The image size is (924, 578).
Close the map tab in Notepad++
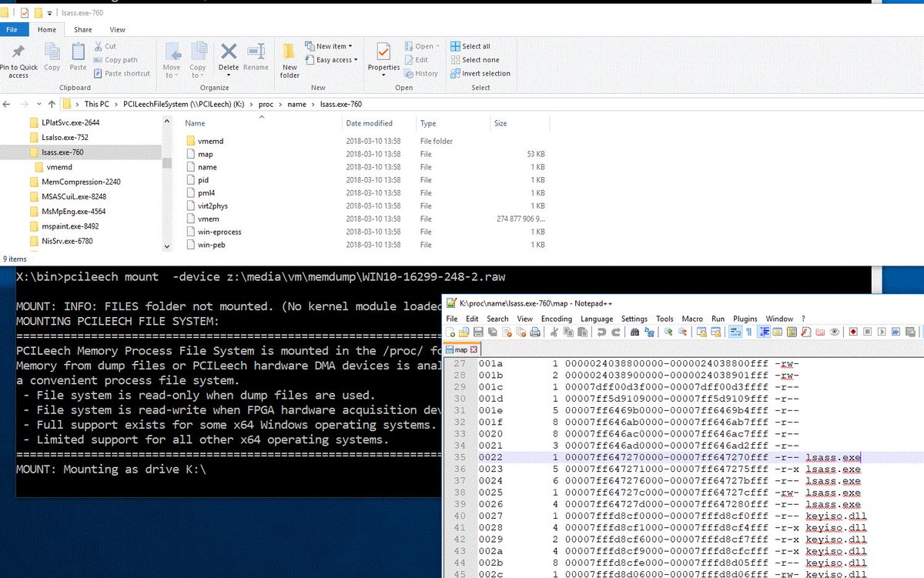[x=474, y=349]
